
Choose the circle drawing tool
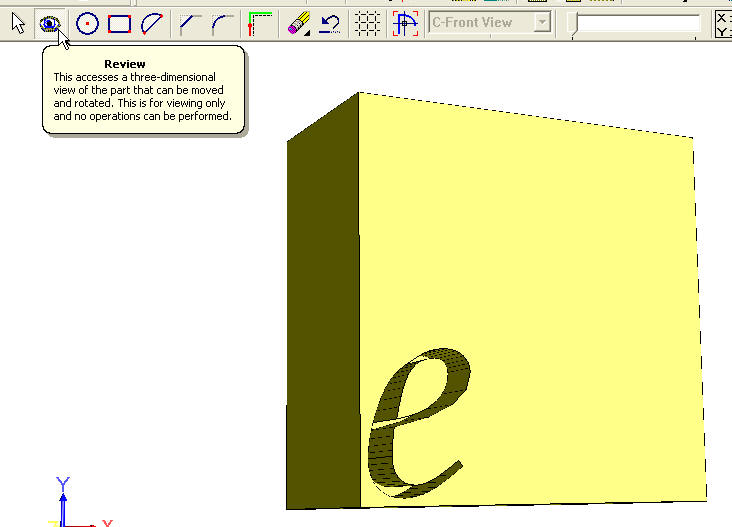click(87, 24)
